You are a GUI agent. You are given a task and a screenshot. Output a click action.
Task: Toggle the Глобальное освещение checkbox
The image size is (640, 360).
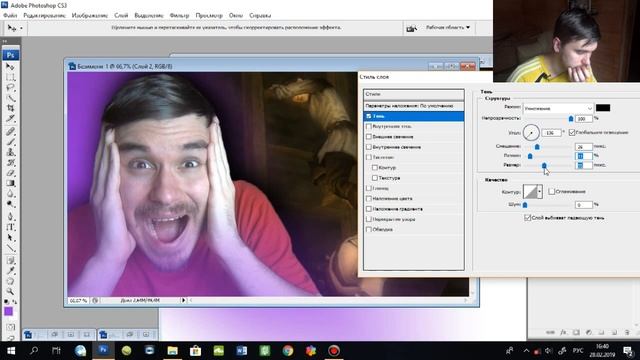[572, 132]
